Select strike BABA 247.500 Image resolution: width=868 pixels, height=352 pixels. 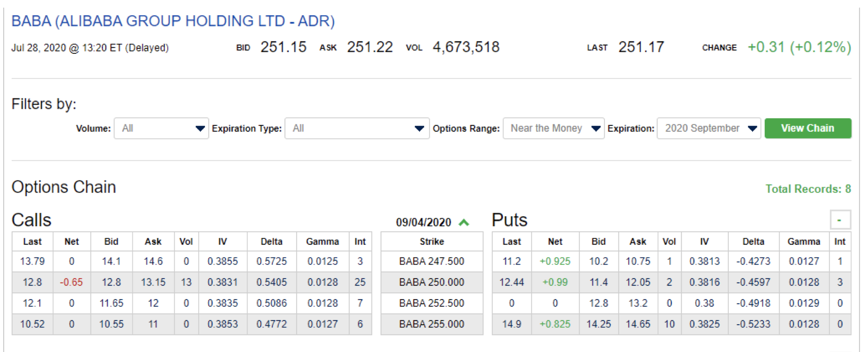click(x=432, y=261)
